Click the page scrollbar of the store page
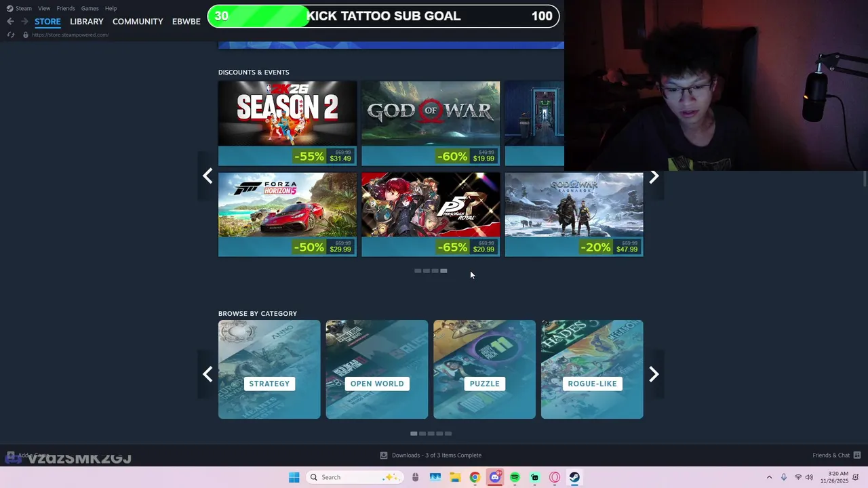 tap(865, 179)
